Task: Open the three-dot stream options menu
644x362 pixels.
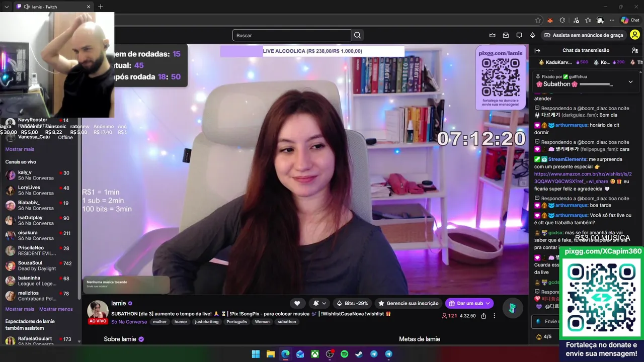Action: (495, 316)
